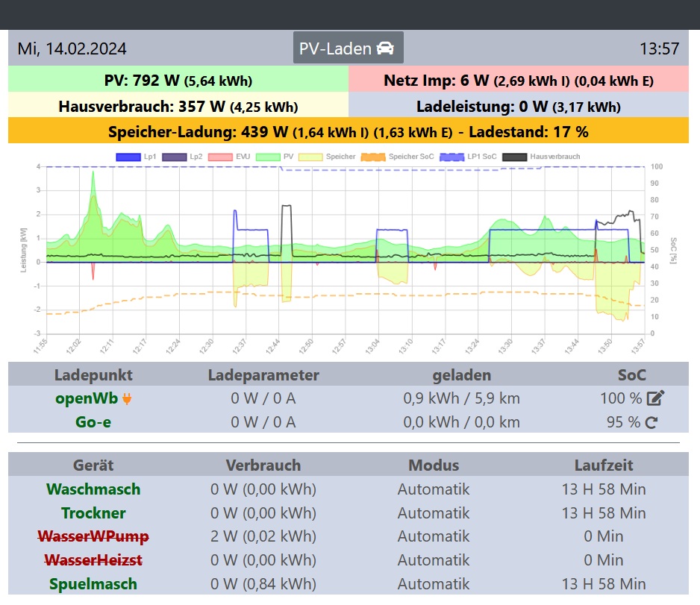700x605 pixels.
Task: Click the Speicher-Ladung 439 W bar
Action: click(349, 131)
